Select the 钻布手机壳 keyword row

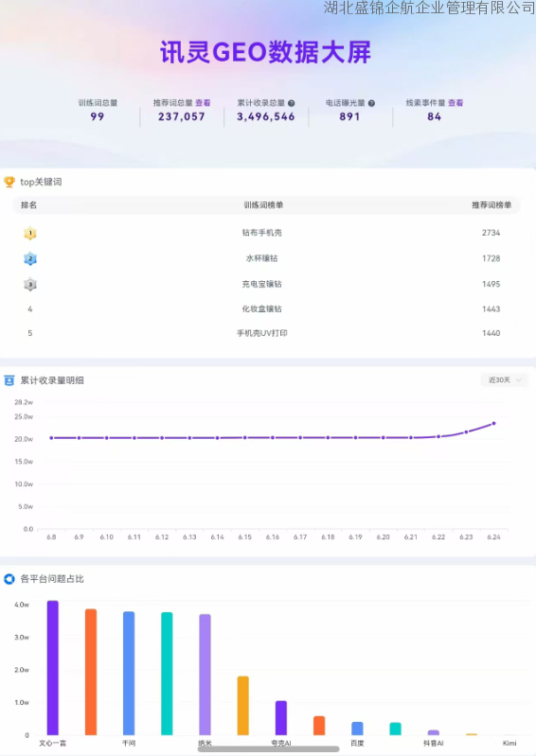click(x=266, y=233)
